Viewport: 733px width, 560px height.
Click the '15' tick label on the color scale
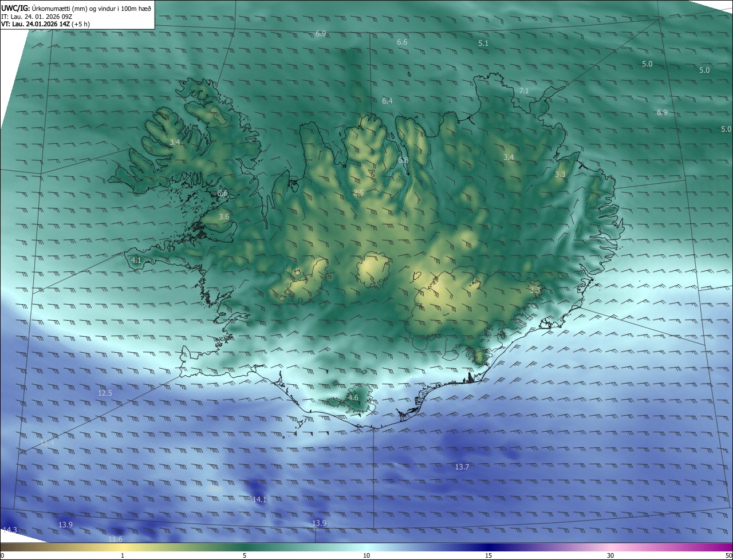pyautogui.click(x=488, y=555)
